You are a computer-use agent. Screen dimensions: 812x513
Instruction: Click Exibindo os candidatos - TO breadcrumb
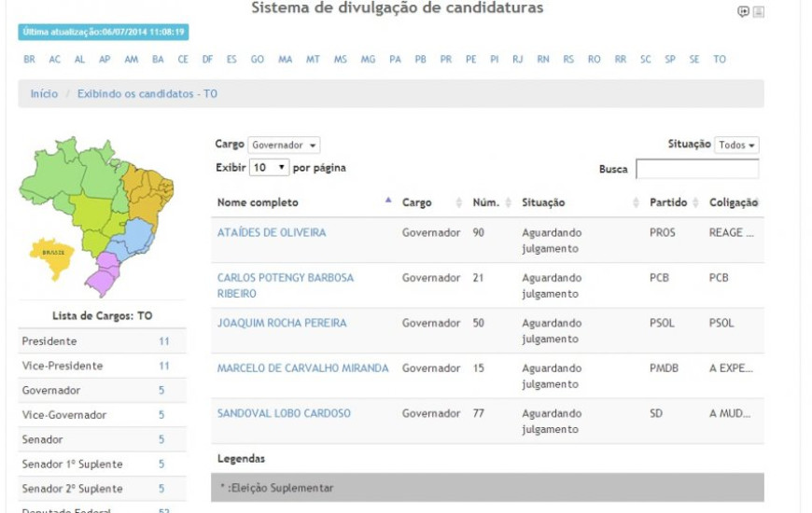(x=147, y=93)
